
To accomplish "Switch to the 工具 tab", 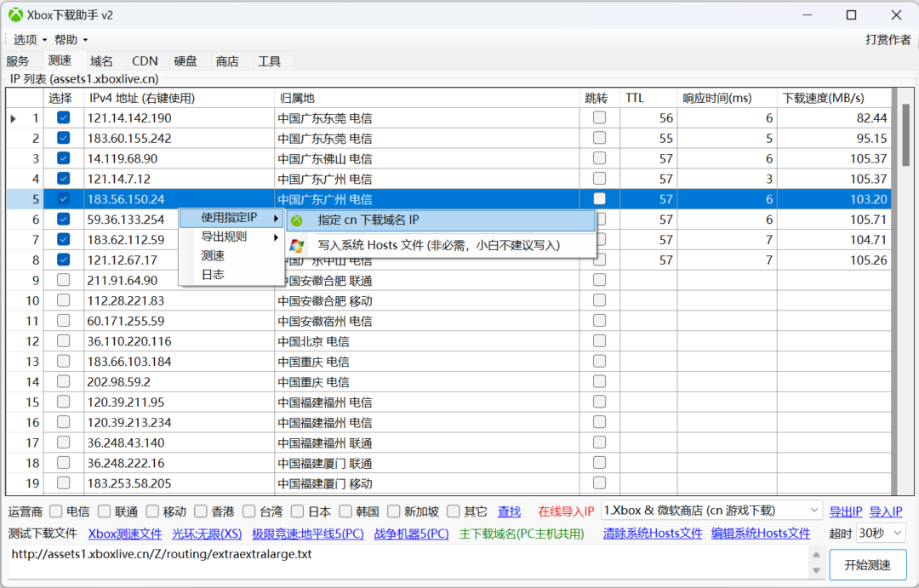I will [x=271, y=60].
